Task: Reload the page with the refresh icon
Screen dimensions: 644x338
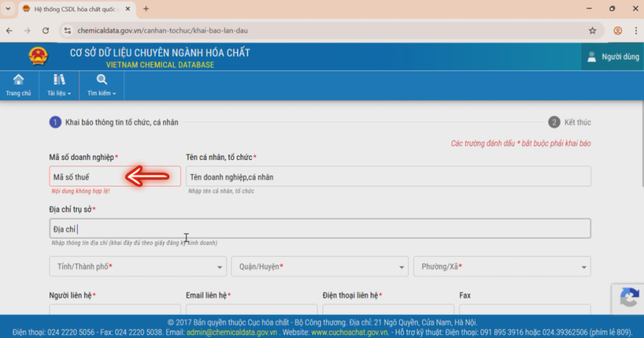Action: [45, 30]
